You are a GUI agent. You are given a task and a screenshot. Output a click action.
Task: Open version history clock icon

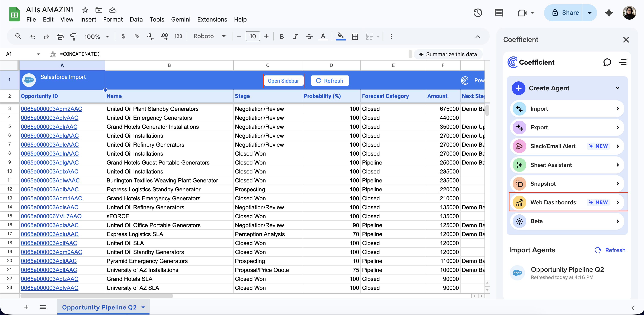(477, 13)
